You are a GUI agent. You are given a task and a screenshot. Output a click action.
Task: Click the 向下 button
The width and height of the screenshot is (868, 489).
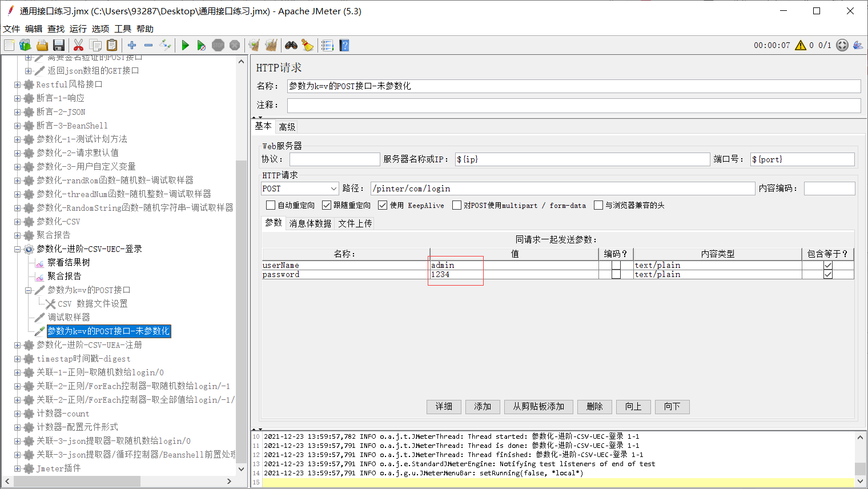(x=672, y=407)
